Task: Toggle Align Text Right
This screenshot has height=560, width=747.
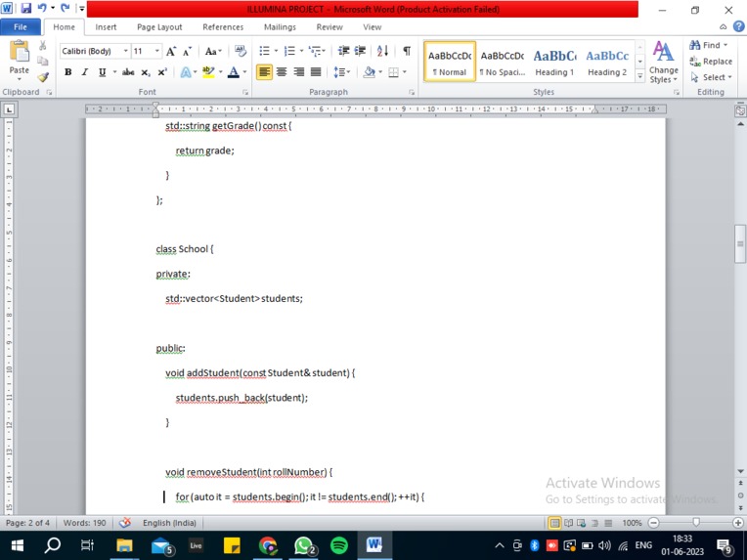Action: click(x=299, y=72)
